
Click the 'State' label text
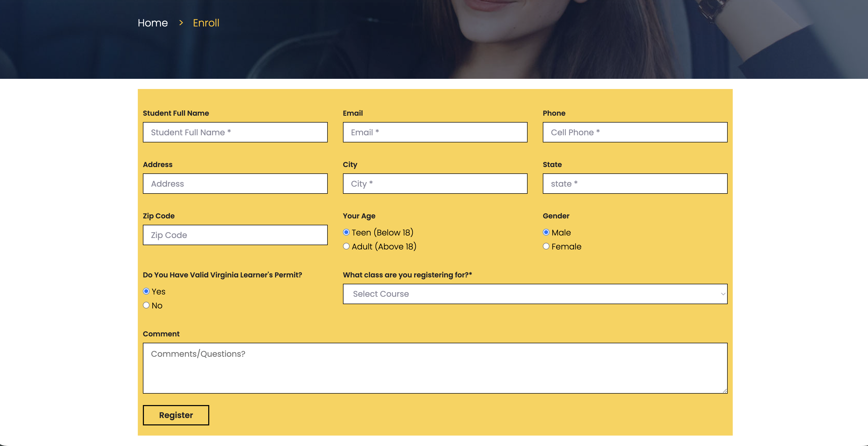click(552, 165)
